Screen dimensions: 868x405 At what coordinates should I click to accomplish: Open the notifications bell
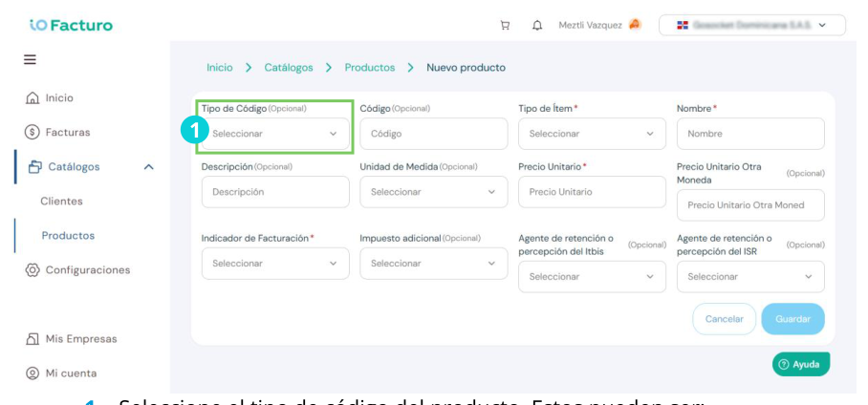tap(537, 26)
